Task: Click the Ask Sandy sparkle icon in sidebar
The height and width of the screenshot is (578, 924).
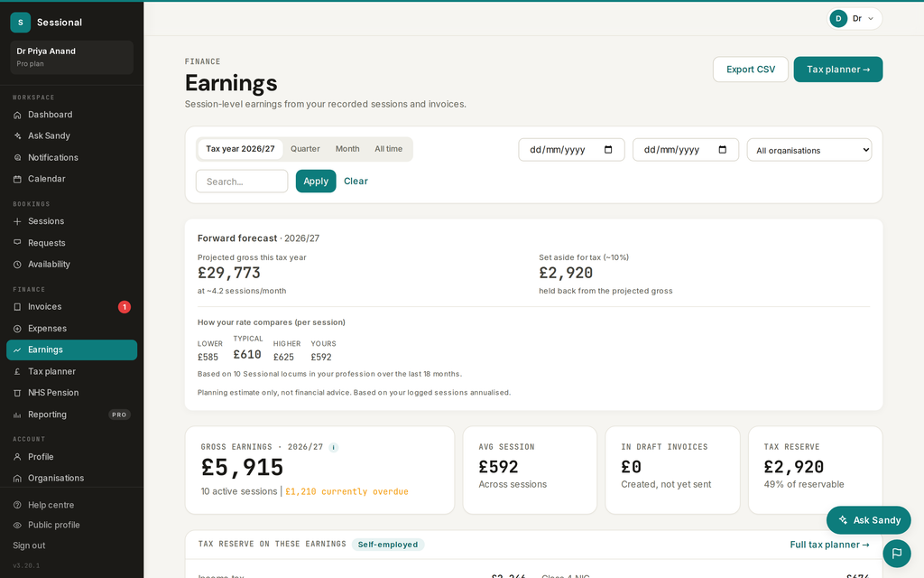Action: 17,136
